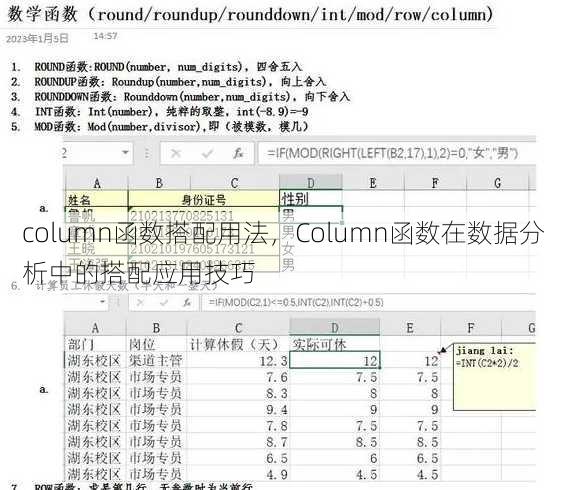The width and height of the screenshot is (566, 490).
Task: Select column B header in the upper spreadsheet
Action: click(159, 183)
